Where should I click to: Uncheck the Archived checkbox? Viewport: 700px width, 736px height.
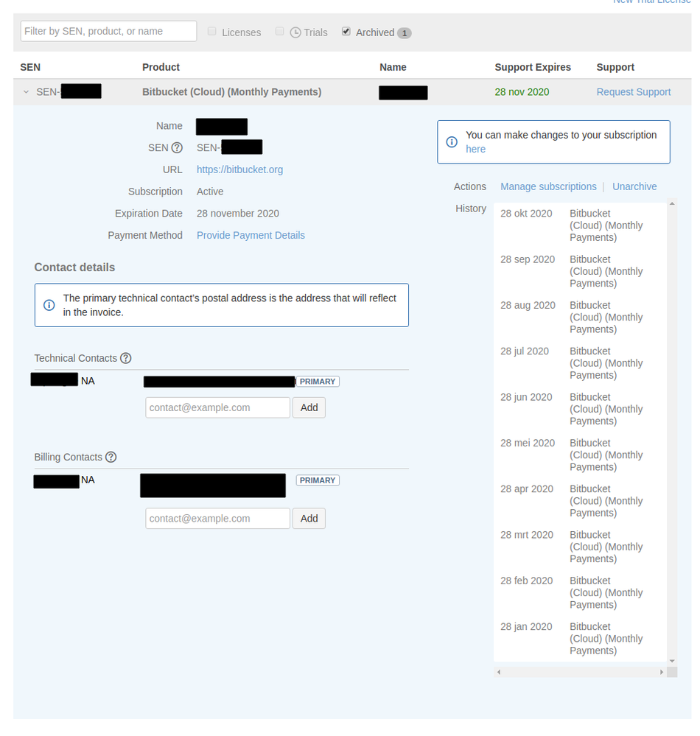pos(346,32)
